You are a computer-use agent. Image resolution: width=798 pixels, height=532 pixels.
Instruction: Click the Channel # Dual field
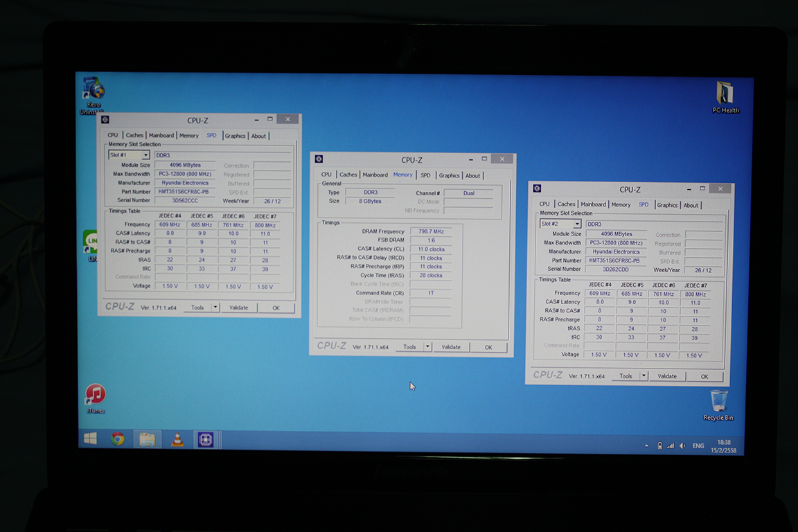pyautogui.click(x=469, y=193)
